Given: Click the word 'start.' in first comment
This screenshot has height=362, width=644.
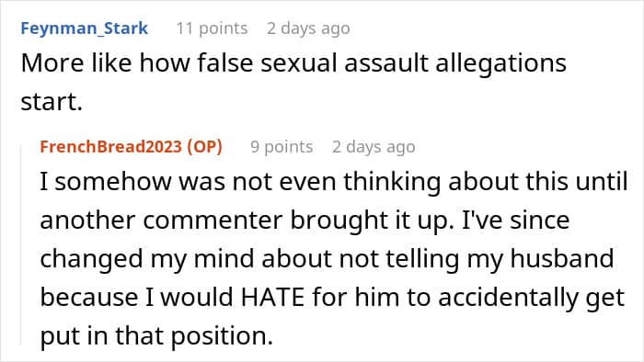Looking at the screenshot, I should tap(52, 102).
